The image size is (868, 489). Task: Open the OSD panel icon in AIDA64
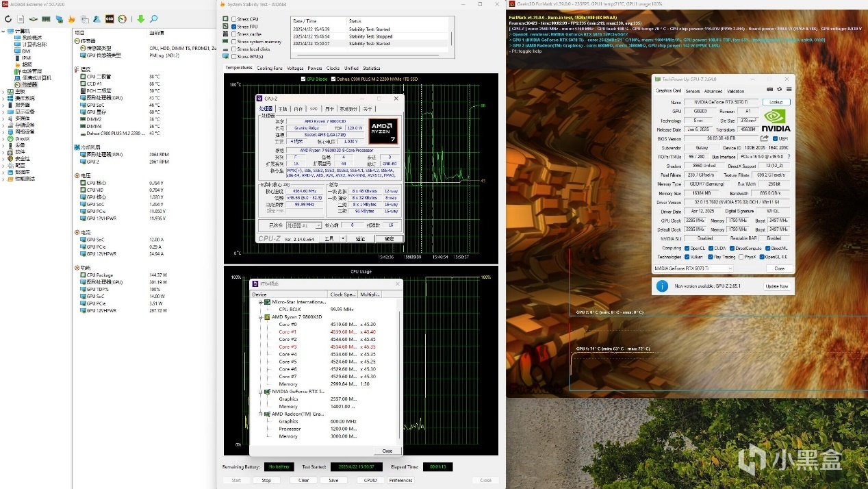click(x=110, y=19)
